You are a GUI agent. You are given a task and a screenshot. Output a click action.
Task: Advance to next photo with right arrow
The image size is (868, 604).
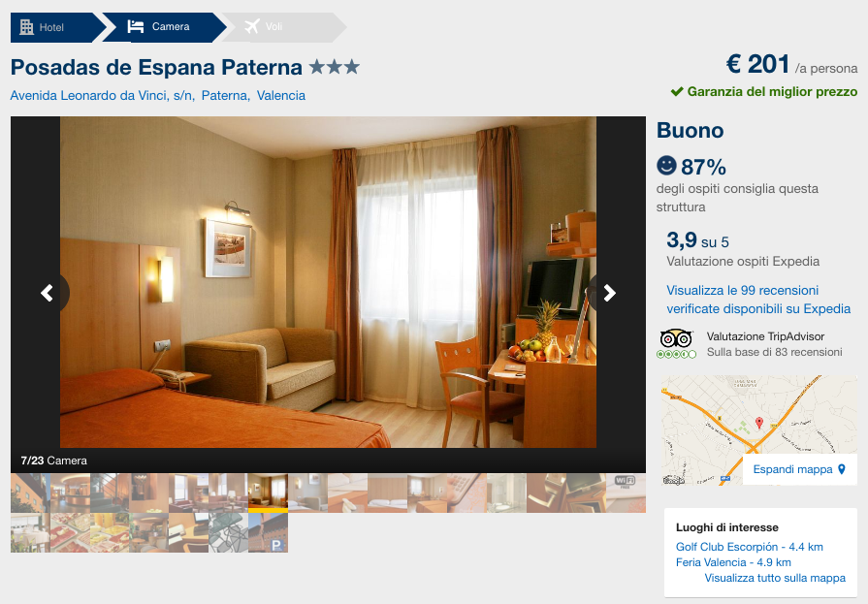609,293
